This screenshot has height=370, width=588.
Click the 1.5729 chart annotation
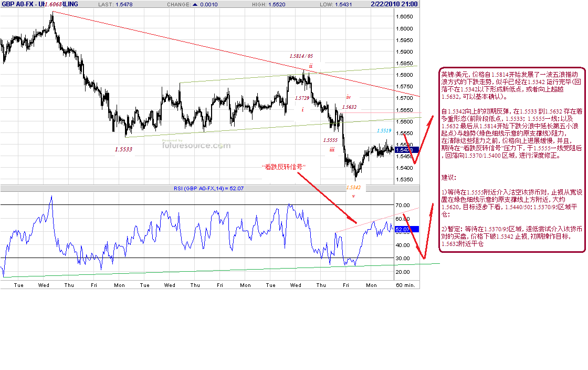tap(302, 98)
